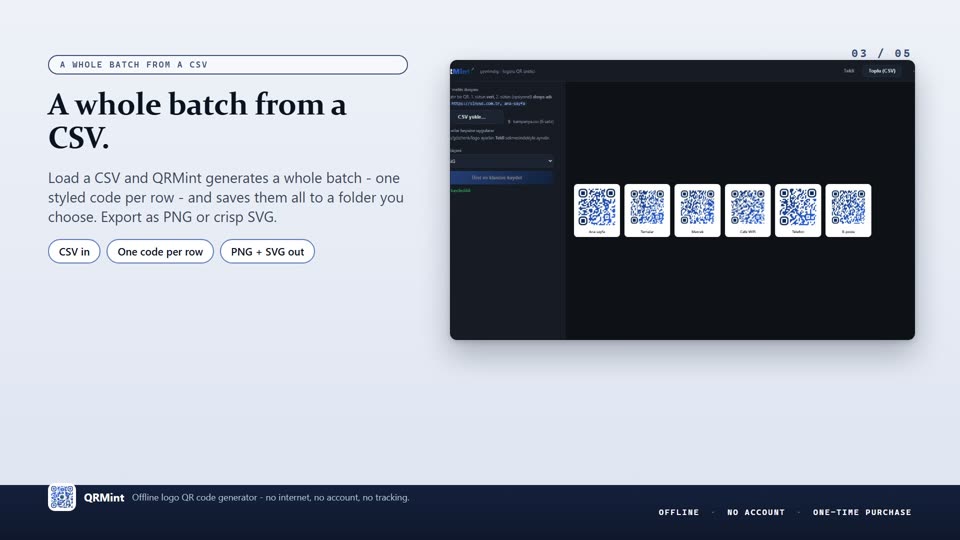Viewport: 960px width, 540px height.
Task: Click the loaded CSV filename beside CSV yükle
Action: tap(531, 121)
